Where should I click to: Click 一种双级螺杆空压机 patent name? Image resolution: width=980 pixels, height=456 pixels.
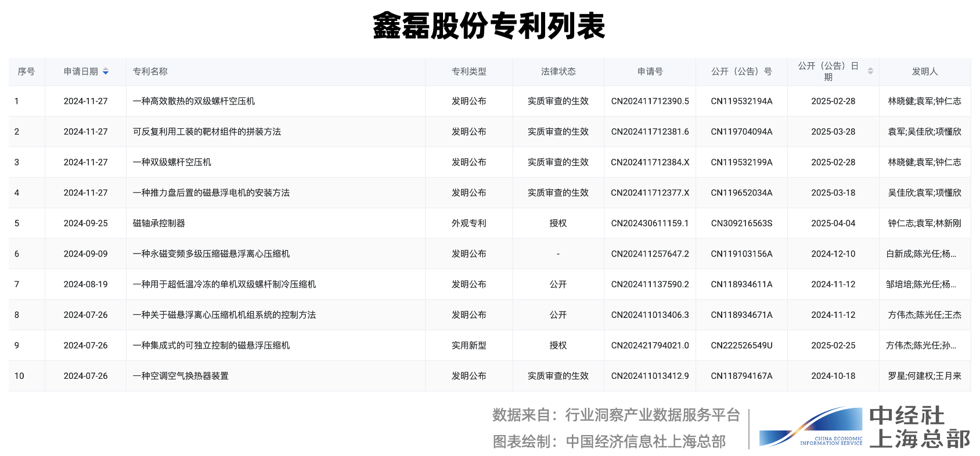172,162
